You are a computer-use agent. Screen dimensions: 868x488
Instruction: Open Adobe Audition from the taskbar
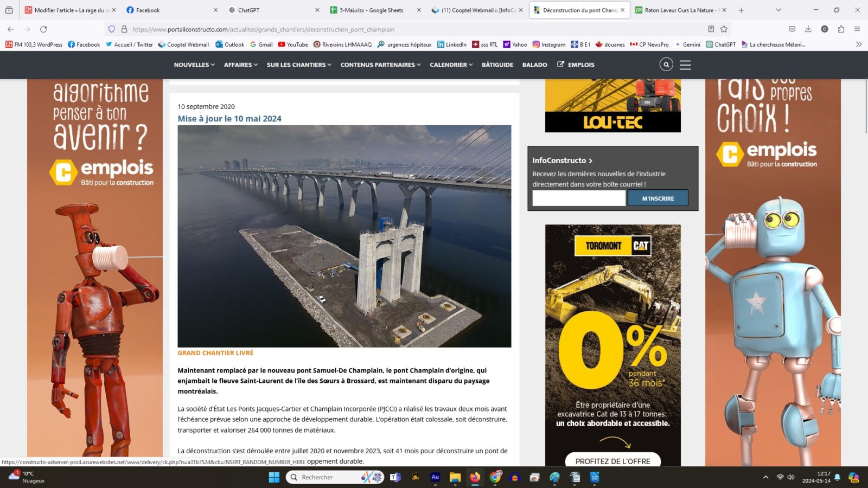pos(434,477)
